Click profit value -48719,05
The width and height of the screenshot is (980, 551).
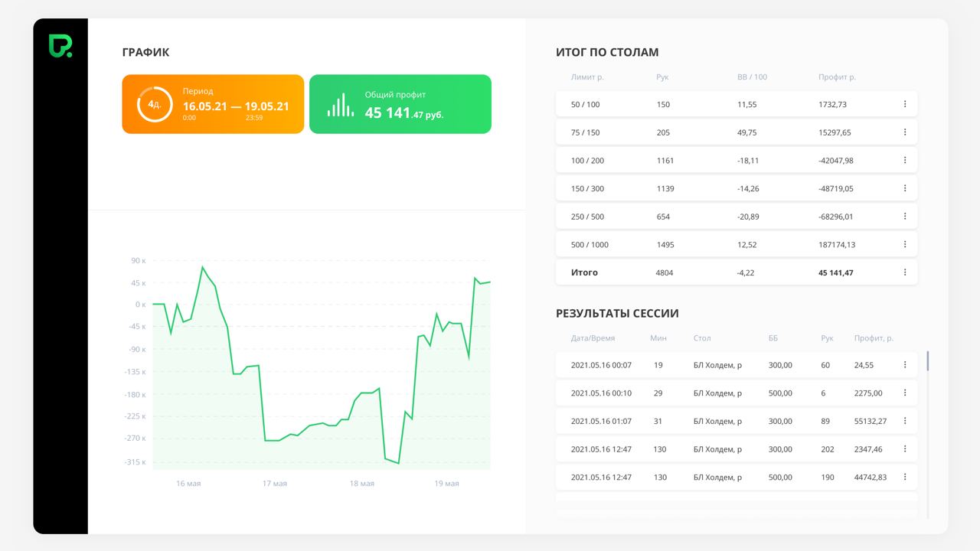pyautogui.click(x=836, y=188)
